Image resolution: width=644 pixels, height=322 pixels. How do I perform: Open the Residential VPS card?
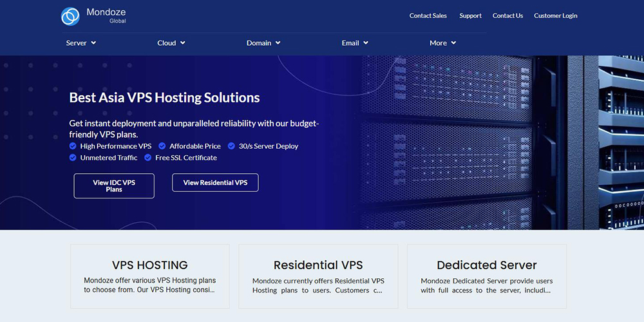[318, 276]
